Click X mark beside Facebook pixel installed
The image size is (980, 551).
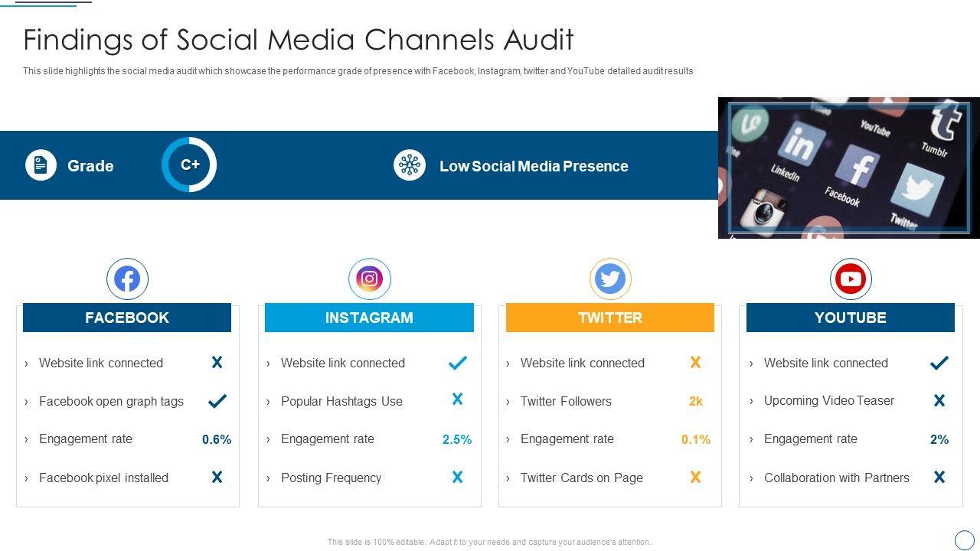coord(217,478)
